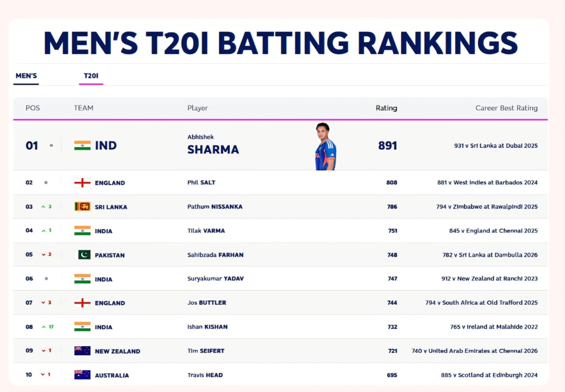Click green up arrow for Pathum Nissanka

[x=43, y=207]
